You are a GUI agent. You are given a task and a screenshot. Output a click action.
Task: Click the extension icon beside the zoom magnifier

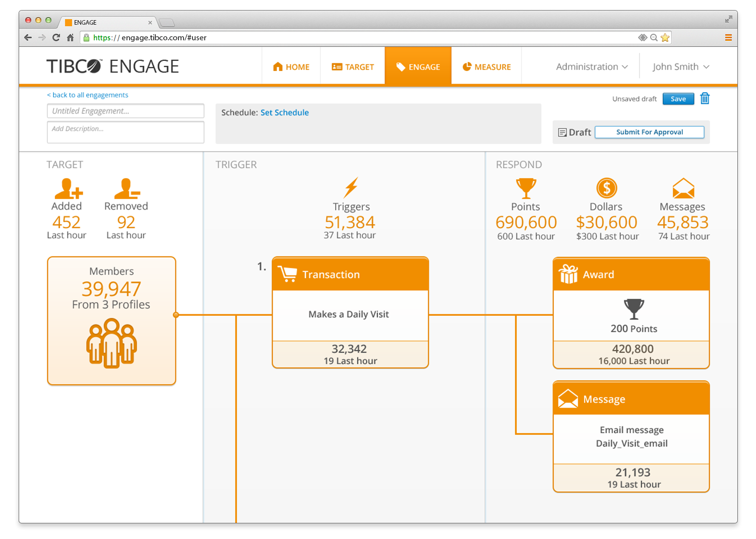point(643,38)
